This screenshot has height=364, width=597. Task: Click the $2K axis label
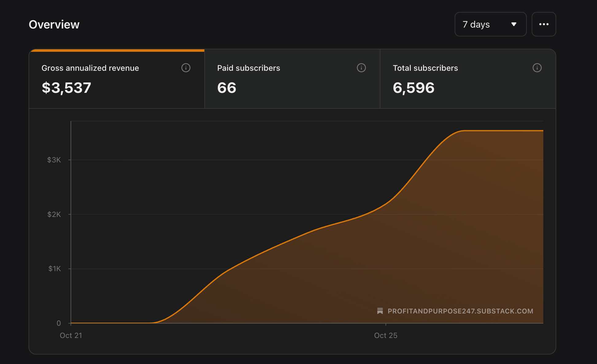(x=54, y=214)
